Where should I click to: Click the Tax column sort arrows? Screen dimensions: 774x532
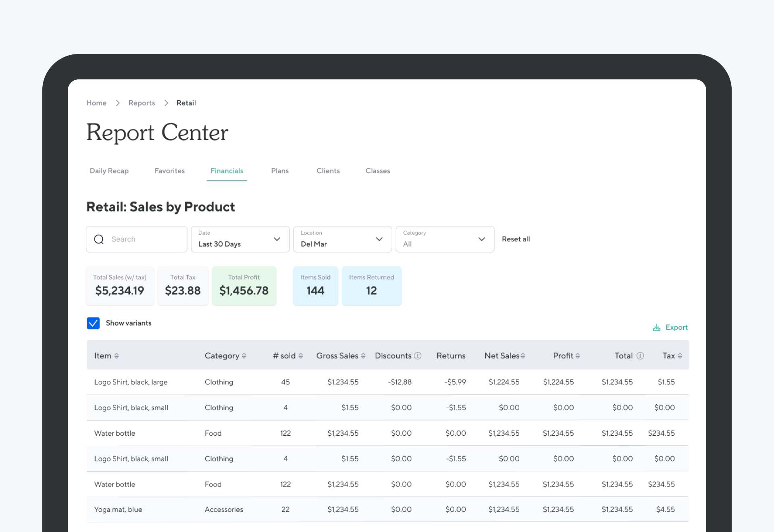tap(680, 356)
